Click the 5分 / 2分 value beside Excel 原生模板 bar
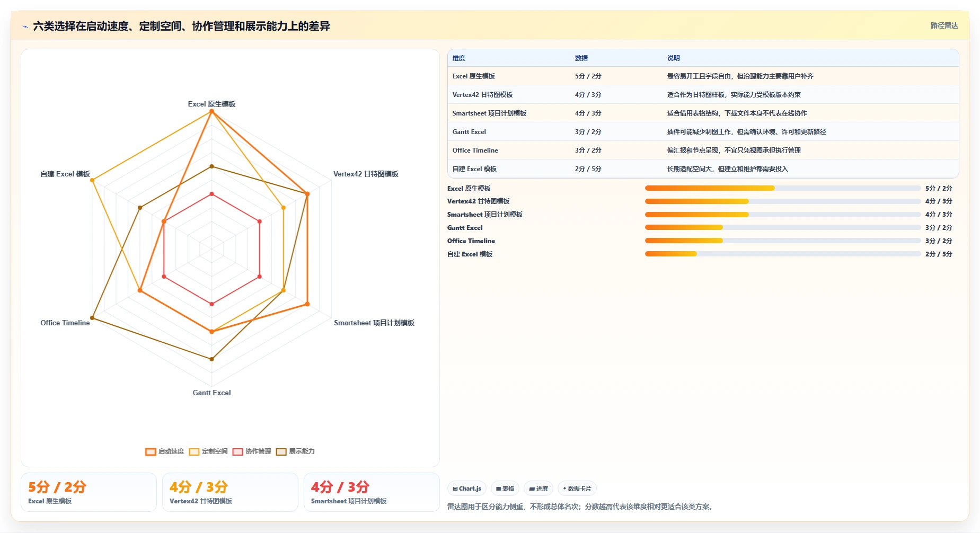Viewport: 980px width, 533px height. [x=939, y=188]
